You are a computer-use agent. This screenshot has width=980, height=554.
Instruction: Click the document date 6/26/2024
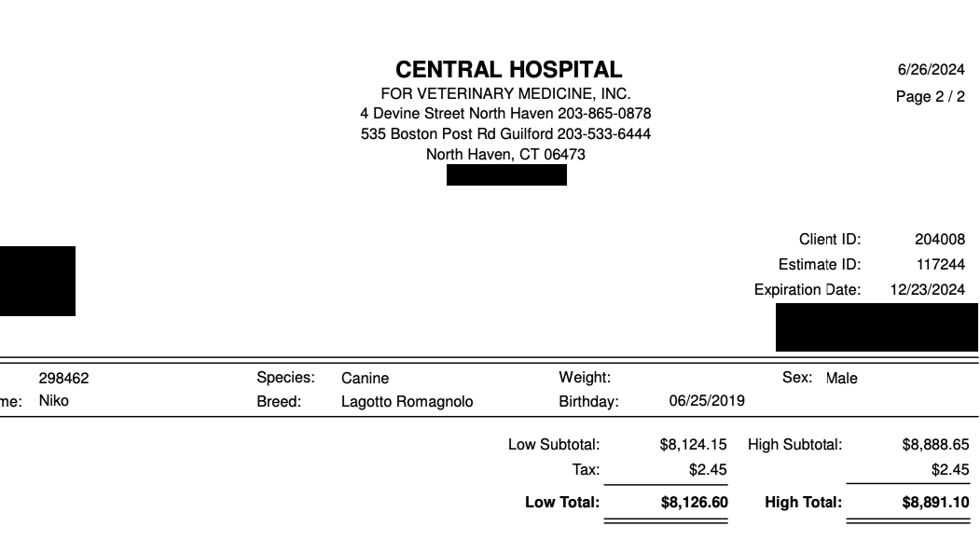click(931, 69)
